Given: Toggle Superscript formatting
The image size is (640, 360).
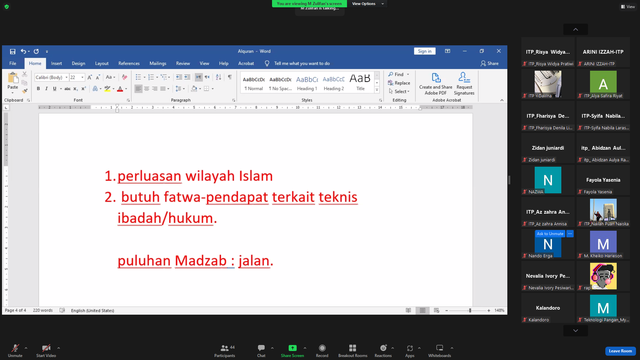Looking at the screenshot, I should tap(83, 89).
